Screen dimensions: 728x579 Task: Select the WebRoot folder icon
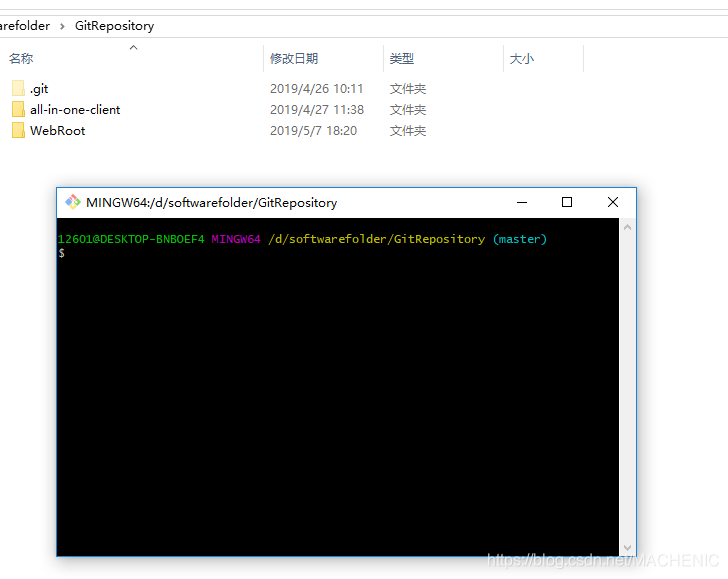point(18,130)
